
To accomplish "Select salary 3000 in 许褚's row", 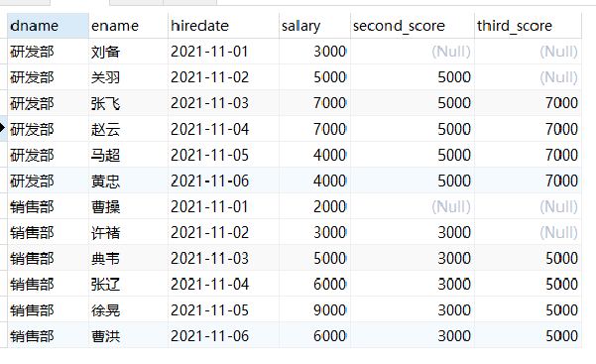I will pos(314,232).
